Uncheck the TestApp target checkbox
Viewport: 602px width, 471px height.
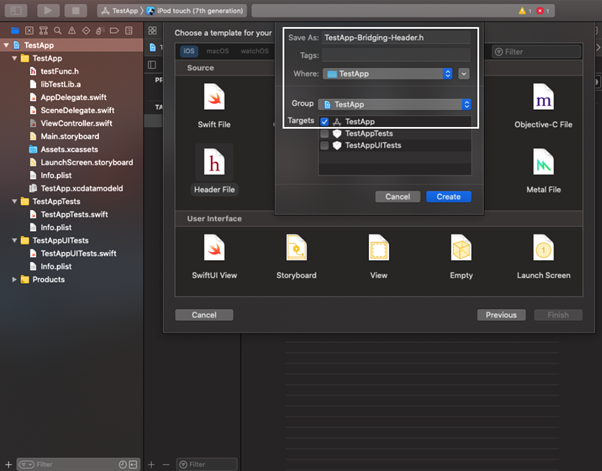[324, 122]
